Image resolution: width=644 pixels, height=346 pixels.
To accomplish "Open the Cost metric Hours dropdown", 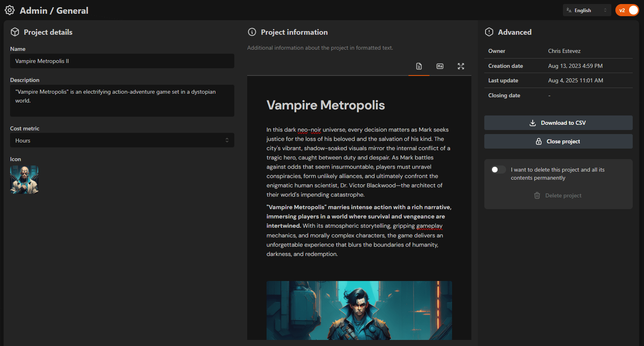I will [122, 140].
